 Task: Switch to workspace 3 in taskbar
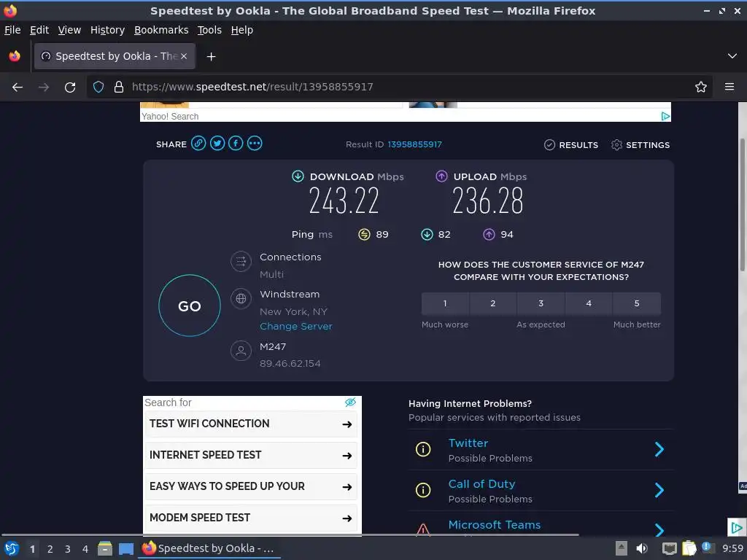coord(68,549)
